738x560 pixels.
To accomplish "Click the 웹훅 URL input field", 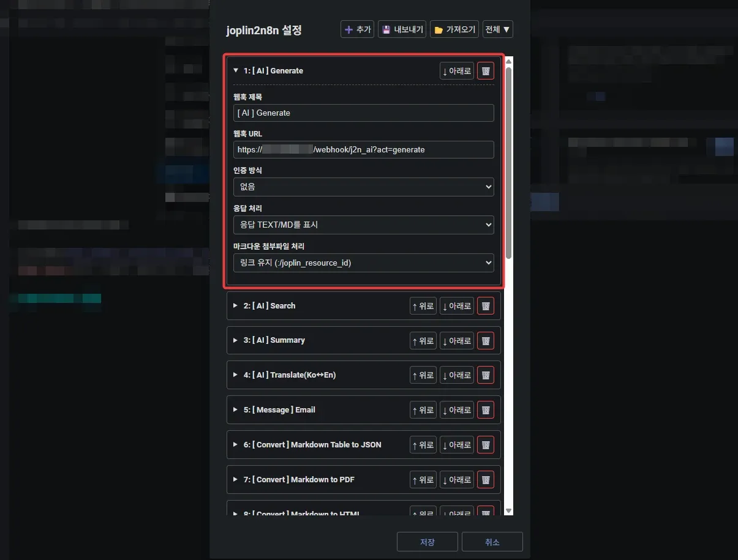I will point(363,149).
